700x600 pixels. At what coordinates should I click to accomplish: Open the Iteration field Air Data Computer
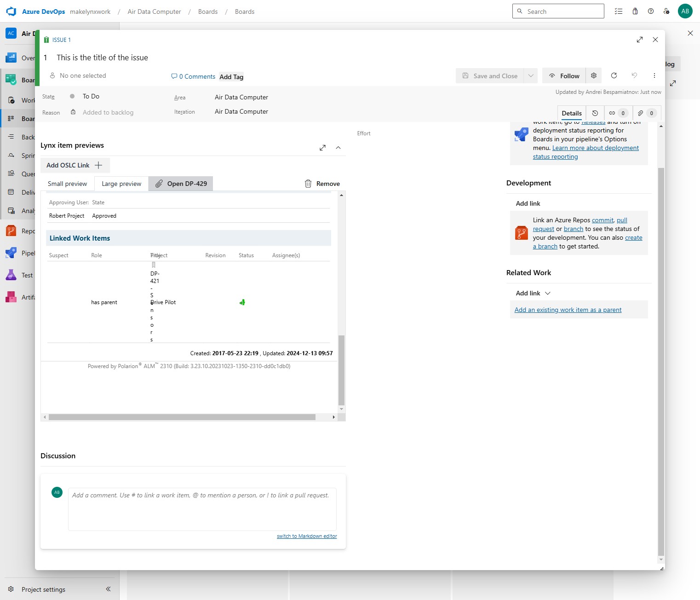tap(241, 111)
